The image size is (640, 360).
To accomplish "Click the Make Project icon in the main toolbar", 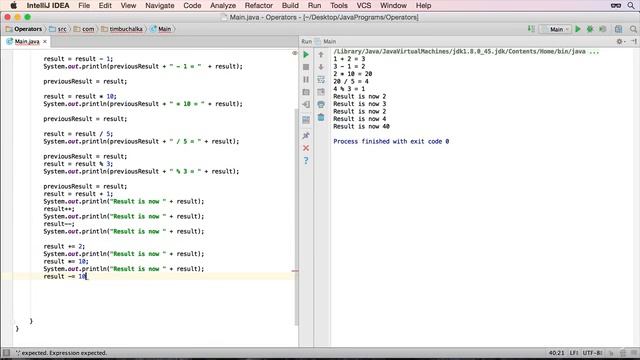I will (x=531, y=29).
